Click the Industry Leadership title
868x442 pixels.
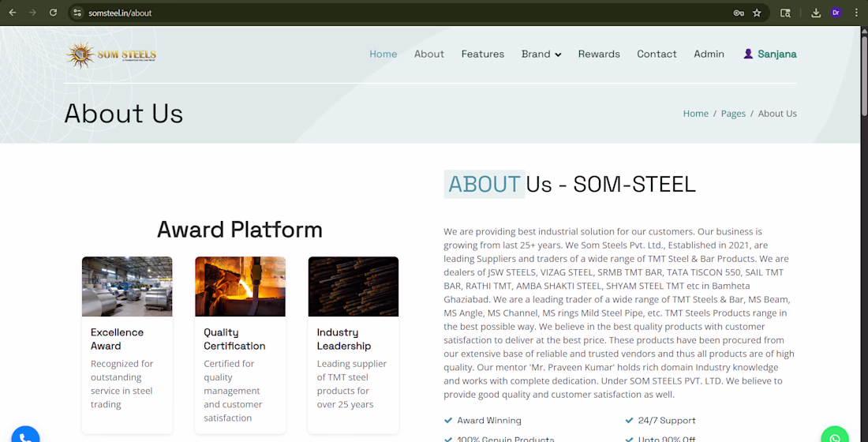344,339
